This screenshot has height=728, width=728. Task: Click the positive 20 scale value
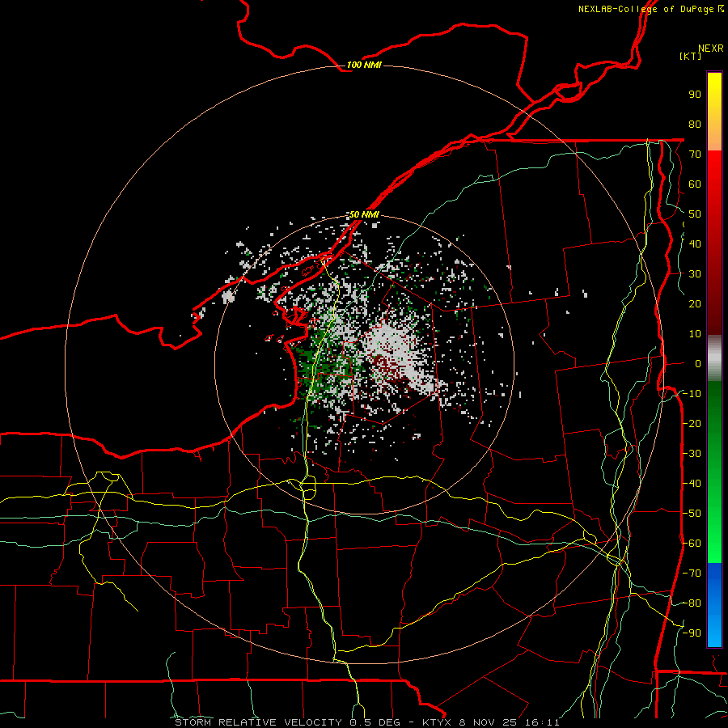pyautogui.click(x=695, y=304)
